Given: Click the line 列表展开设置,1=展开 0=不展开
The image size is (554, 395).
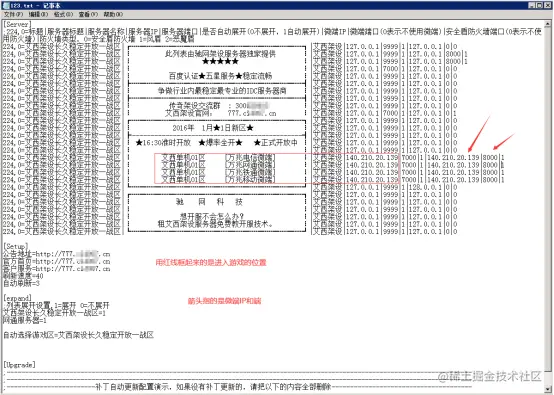Looking at the screenshot, I should point(57,305).
